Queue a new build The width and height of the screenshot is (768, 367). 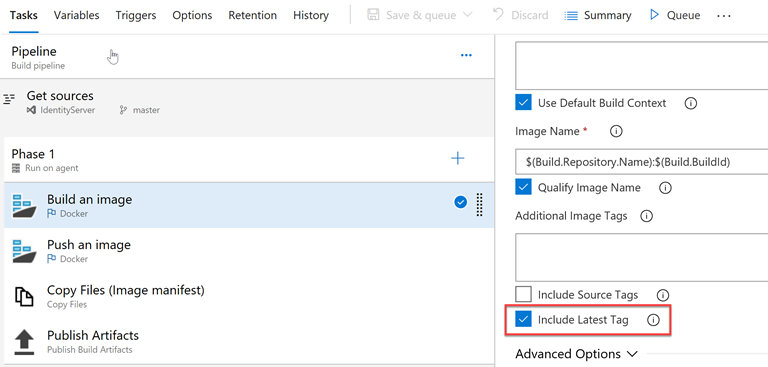click(x=675, y=15)
